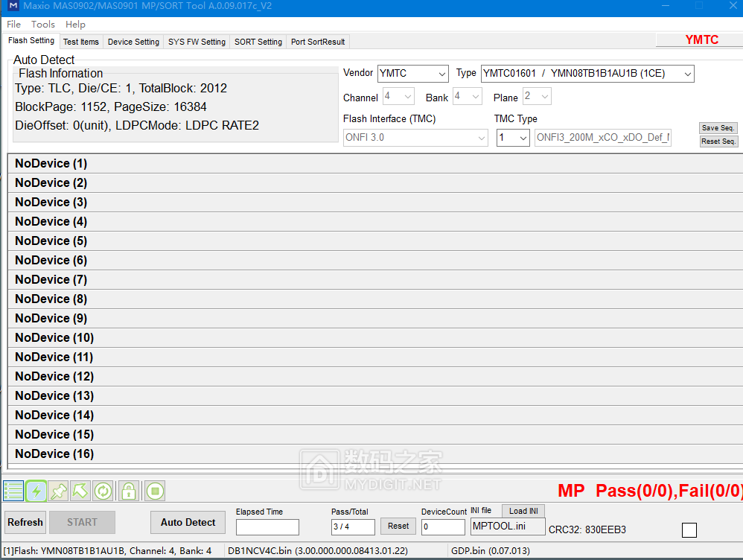This screenshot has width=743, height=560.
Task: Go to the Port SortResult tab
Action: (x=318, y=42)
